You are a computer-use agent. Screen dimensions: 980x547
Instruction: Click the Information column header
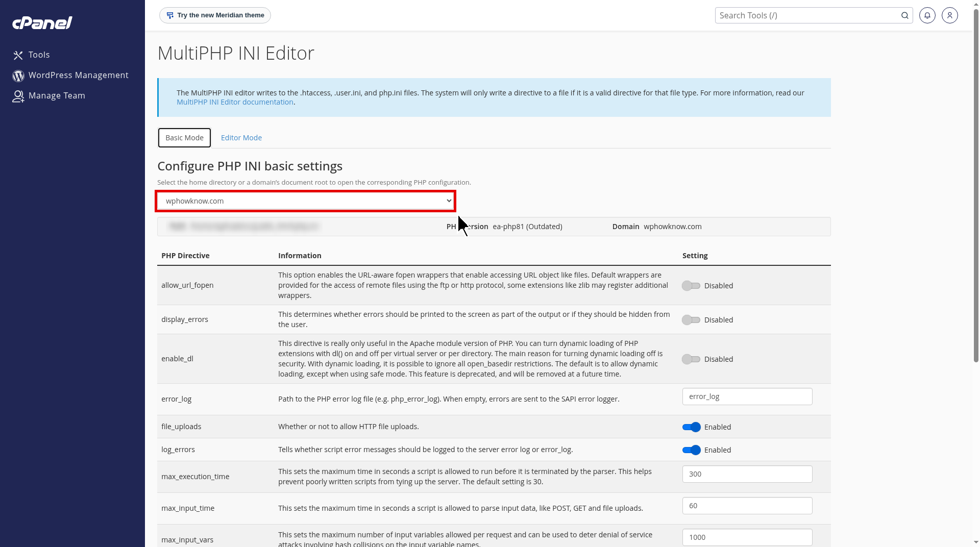click(300, 256)
